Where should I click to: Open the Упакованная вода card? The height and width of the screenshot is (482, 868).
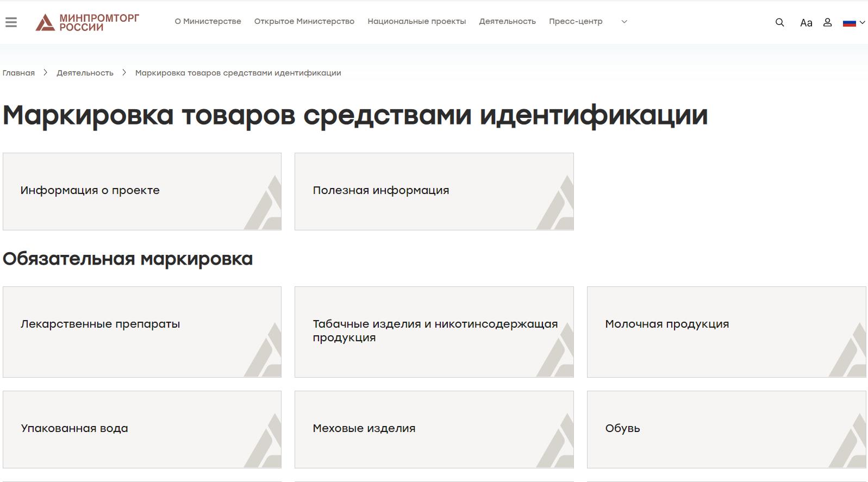point(142,429)
